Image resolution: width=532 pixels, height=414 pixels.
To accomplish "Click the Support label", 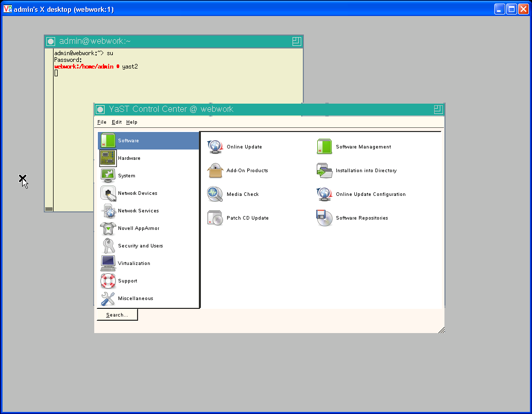I will (x=128, y=281).
